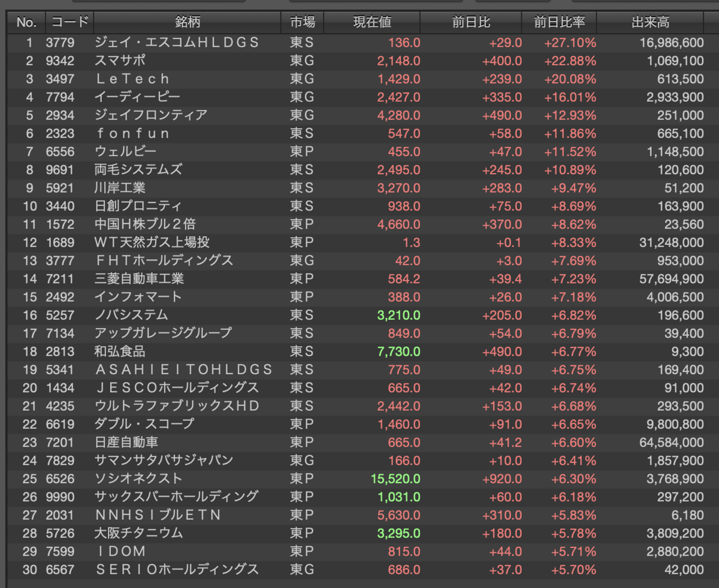Sort by the 前日比 column header
The height and width of the screenshot is (588, 719).
coord(471,23)
